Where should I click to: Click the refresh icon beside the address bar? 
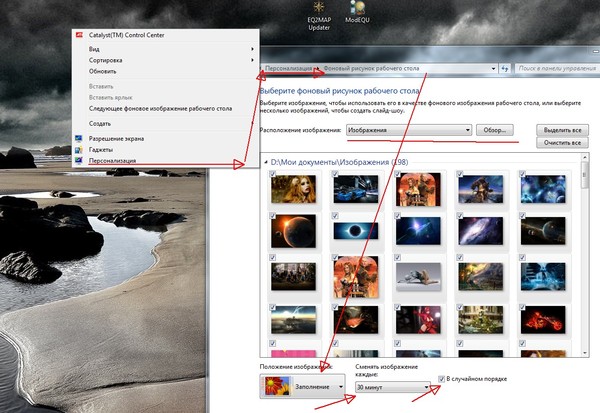pos(505,69)
